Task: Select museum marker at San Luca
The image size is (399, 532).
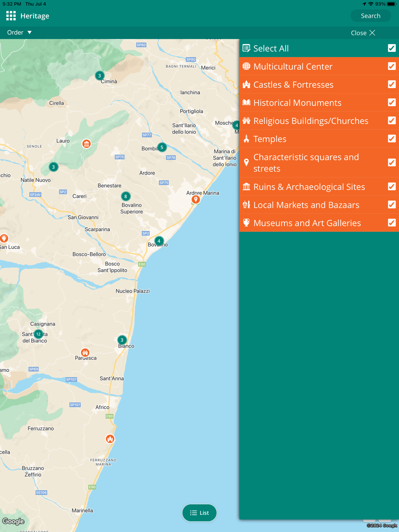Action: [4, 238]
